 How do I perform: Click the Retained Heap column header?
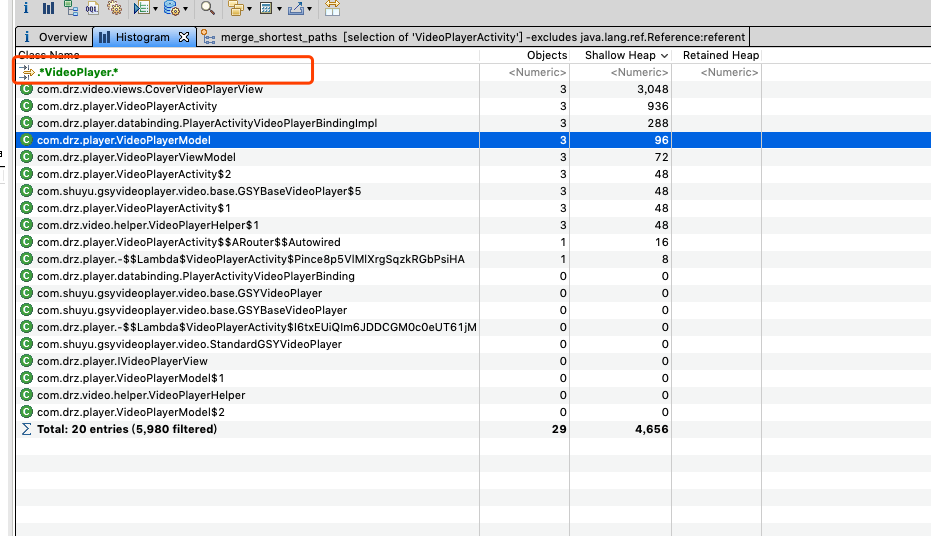721,55
